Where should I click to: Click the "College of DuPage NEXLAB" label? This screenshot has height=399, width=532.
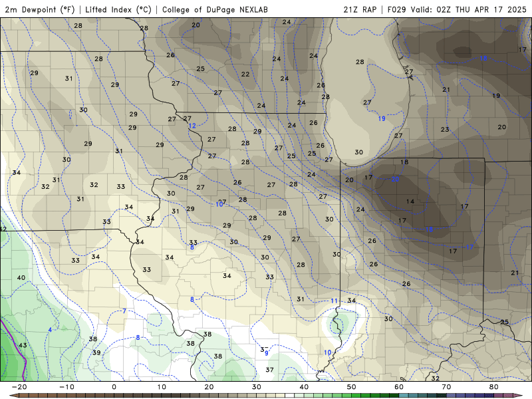point(215,9)
